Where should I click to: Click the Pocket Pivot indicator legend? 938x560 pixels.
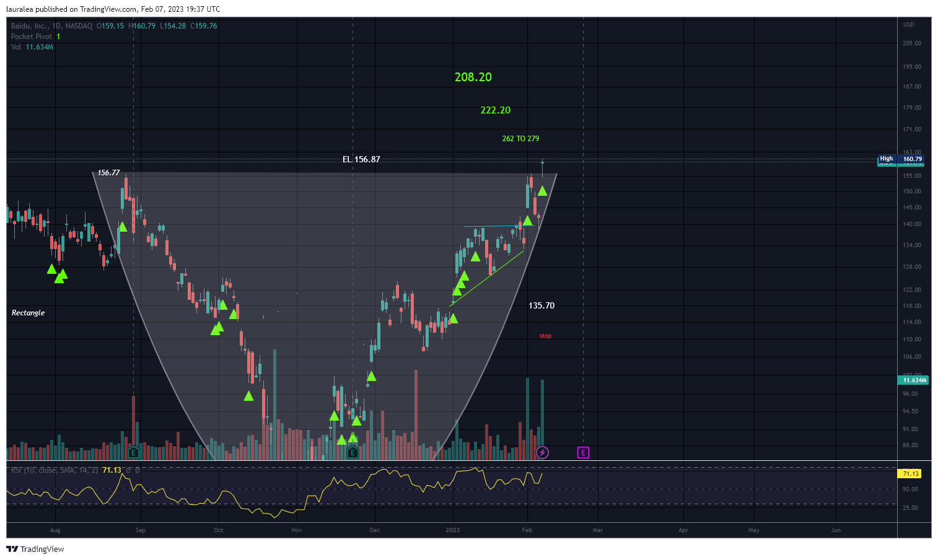click(35, 37)
